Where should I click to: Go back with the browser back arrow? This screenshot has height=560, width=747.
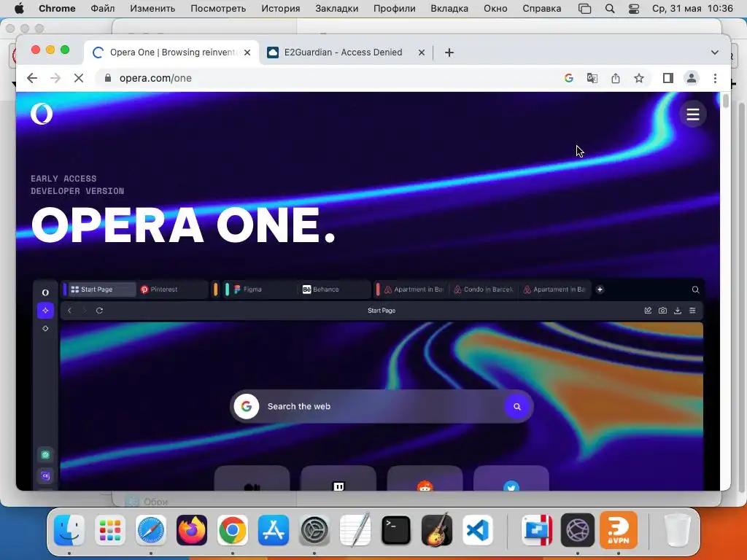[x=32, y=78]
